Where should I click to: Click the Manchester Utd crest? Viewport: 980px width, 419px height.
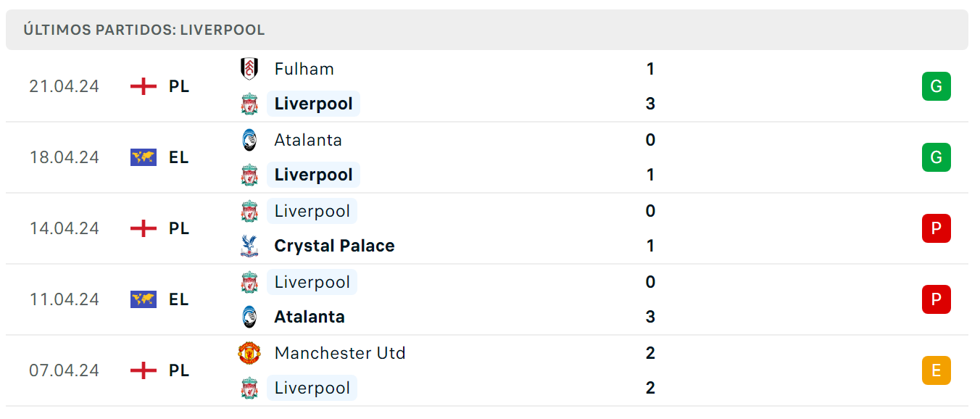click(249, 353)
